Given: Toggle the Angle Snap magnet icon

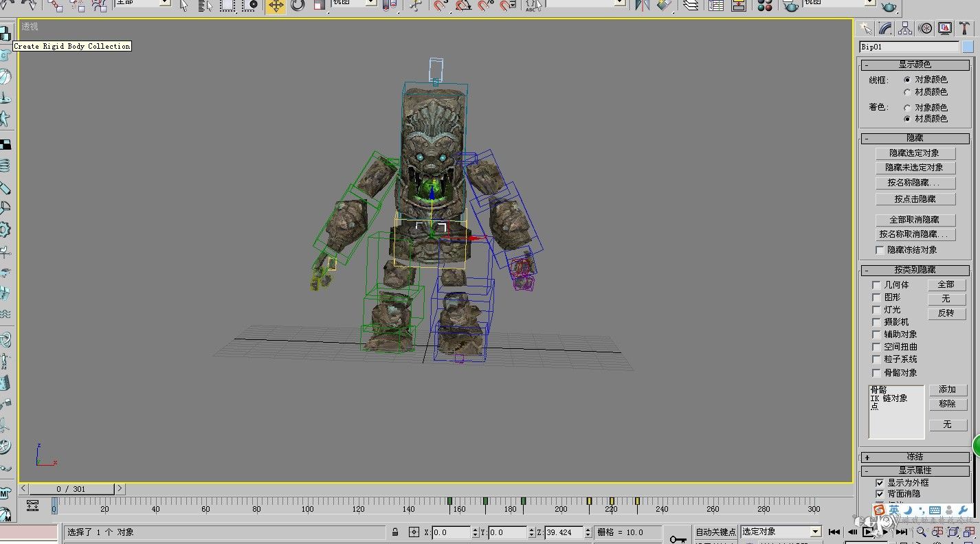Looking at the screenshot, I should coord(464,5).
